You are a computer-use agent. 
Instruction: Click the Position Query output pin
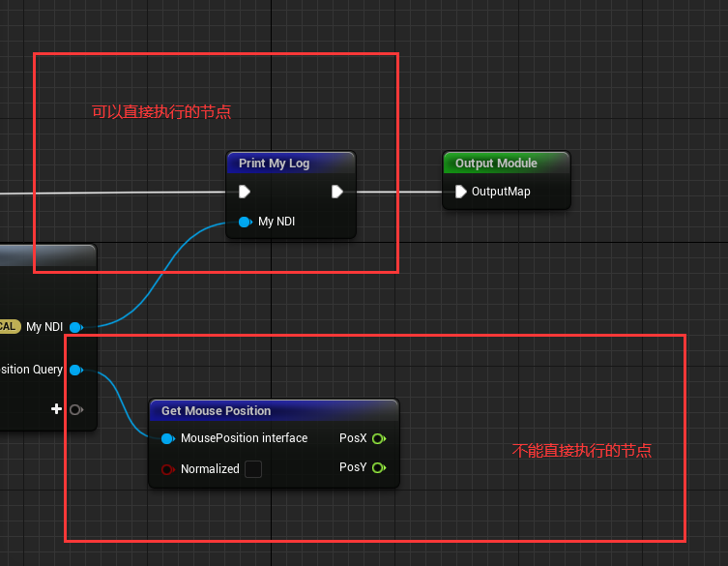point(75,370)
